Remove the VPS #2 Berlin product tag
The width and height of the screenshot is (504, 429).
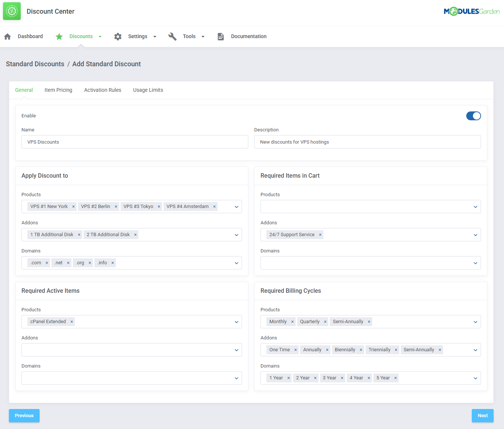click(116, 206)
